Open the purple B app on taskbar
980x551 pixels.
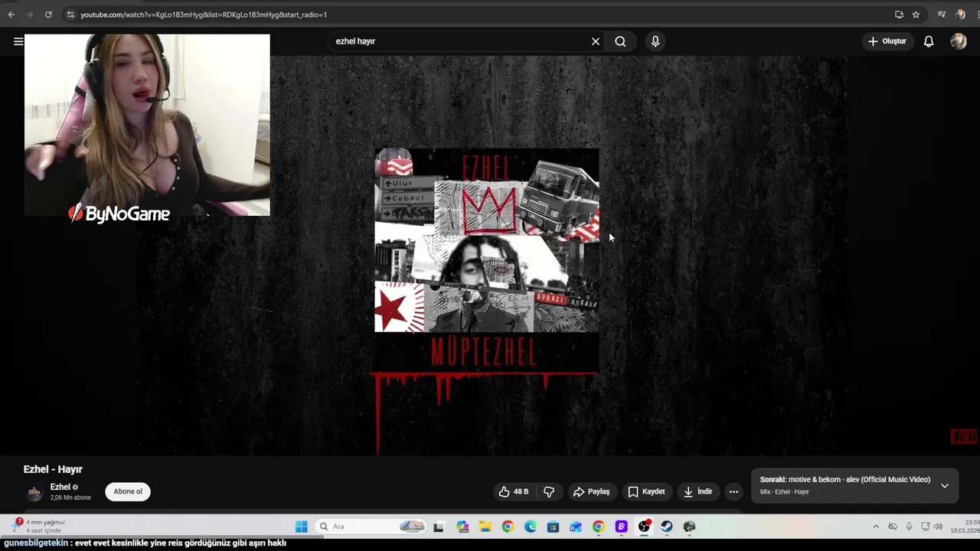coord(621,527)
